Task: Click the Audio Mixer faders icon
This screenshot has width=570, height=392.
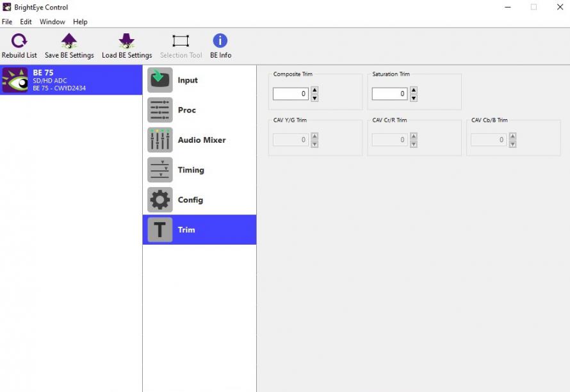Action: click(160, 140)
